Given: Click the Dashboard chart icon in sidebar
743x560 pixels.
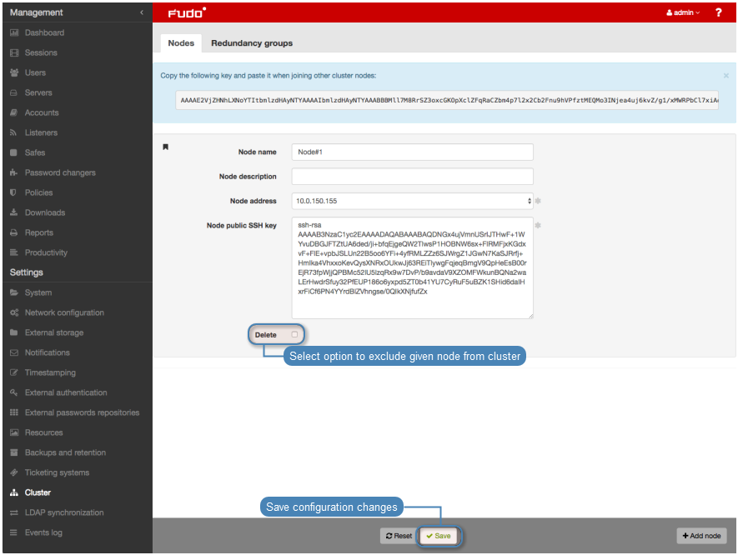Looking at the screenshot, I should pyautogui.click(x=14, y=32).
